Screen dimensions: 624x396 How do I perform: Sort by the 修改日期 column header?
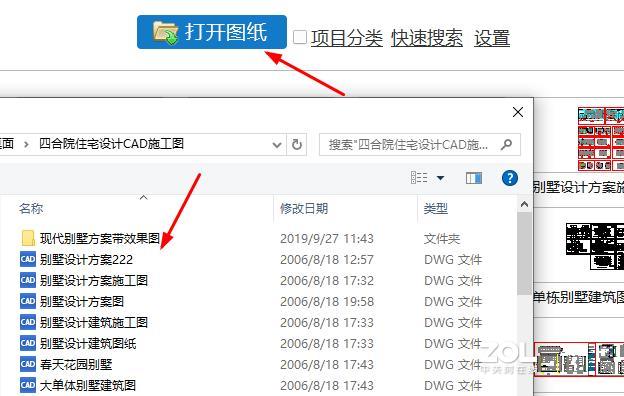(x=304, y=208)
